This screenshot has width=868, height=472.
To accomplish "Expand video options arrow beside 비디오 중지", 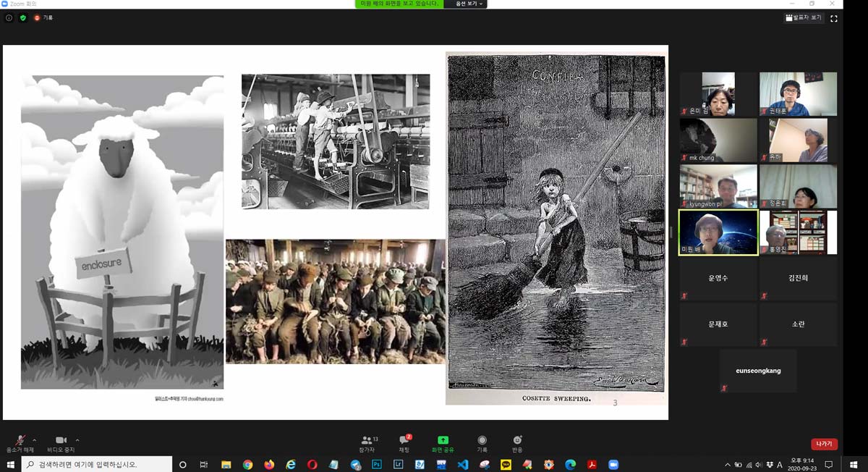I will [77, 439].
